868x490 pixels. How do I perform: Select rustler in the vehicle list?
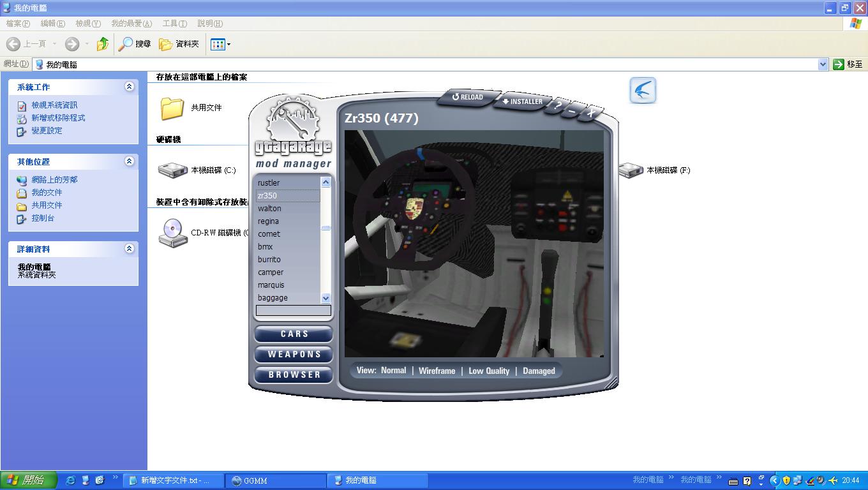point(288,183)
